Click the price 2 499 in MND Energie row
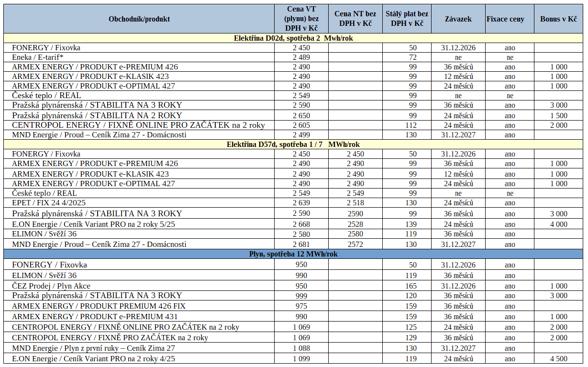This screenshot has width=588, height=367. (301, 135)
